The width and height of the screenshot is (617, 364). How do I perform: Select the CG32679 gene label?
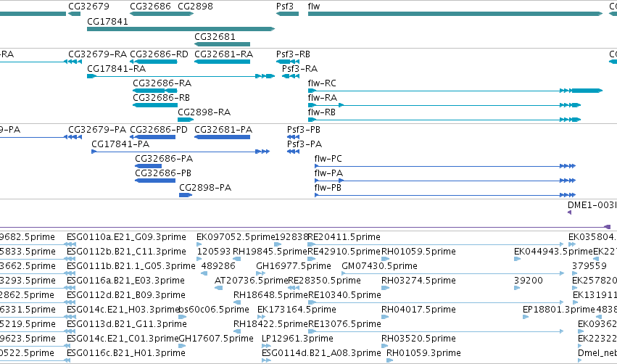point(88,7)
